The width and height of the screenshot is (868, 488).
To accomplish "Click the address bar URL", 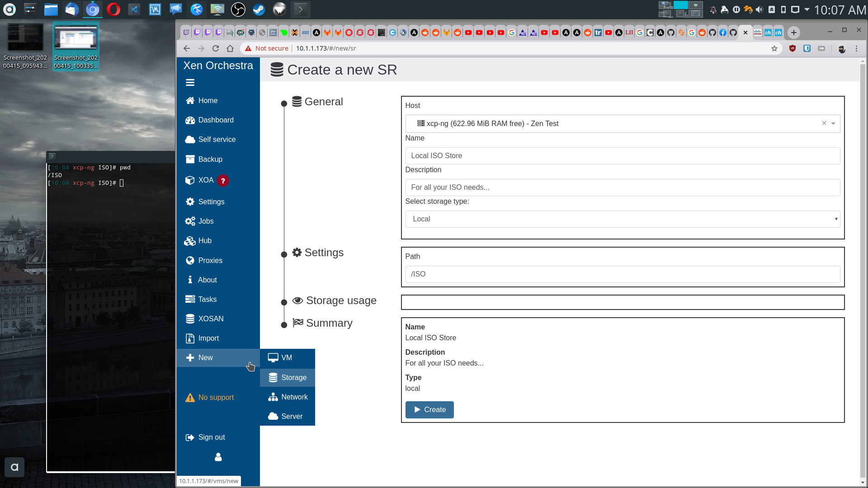I will click(x=326, y=48).
